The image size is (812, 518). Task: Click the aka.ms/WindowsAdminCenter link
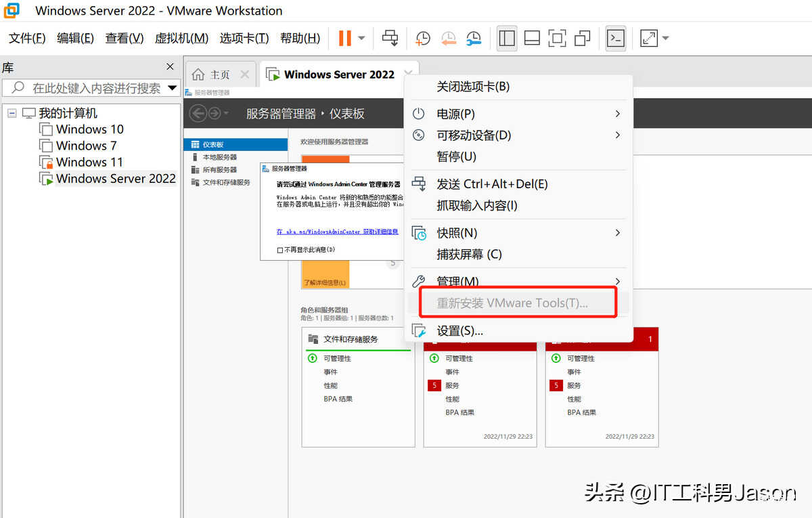(337, 232)
